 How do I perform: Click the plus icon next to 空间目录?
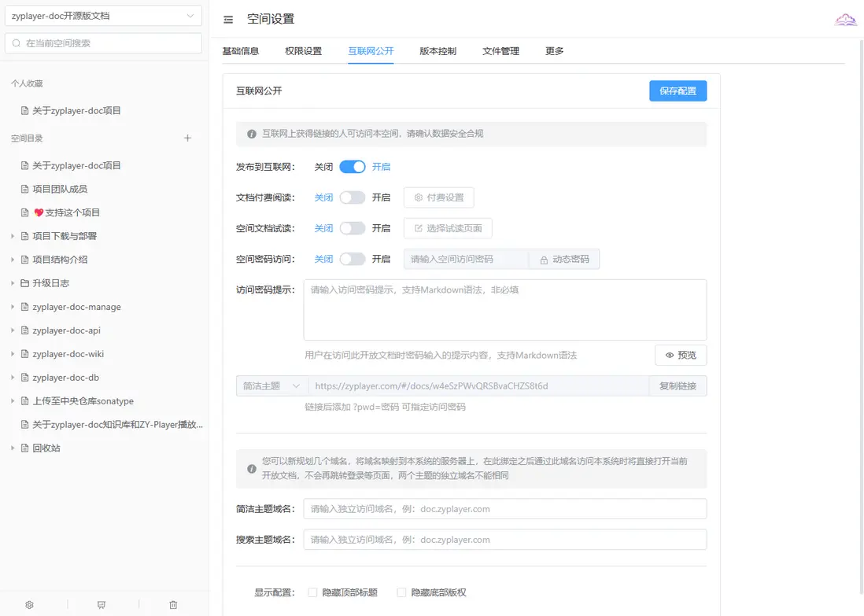point(187,138)
